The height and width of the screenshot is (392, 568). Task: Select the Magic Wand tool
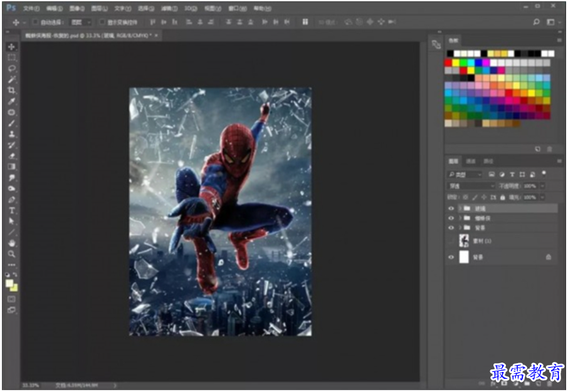point(11,80)
